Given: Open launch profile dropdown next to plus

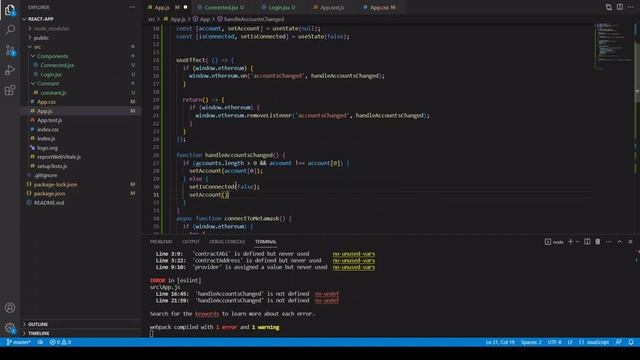Looking at the screenshot, I should (x=578, y=242).
